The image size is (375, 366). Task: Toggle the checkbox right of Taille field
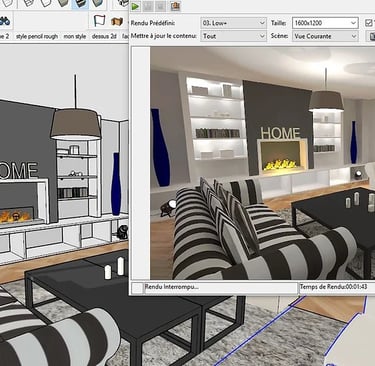tap(368, 23)
